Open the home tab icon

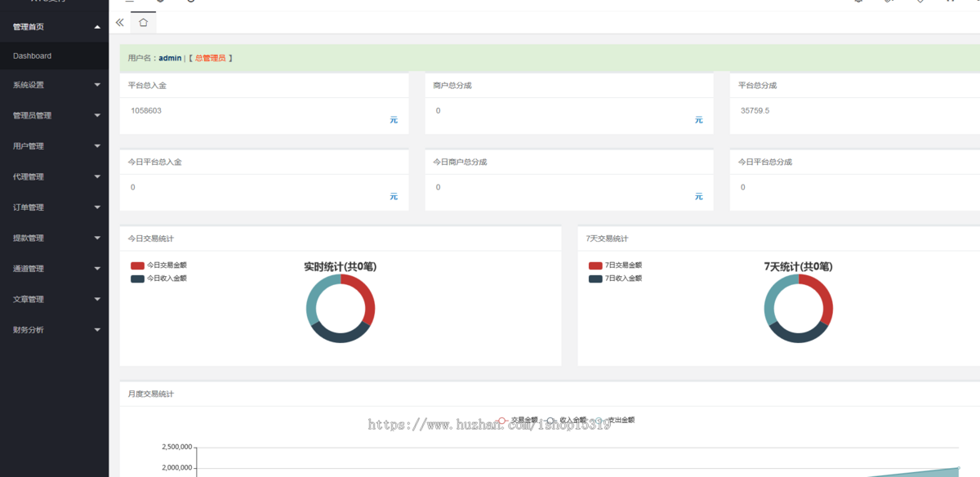[x=143, y=22]
